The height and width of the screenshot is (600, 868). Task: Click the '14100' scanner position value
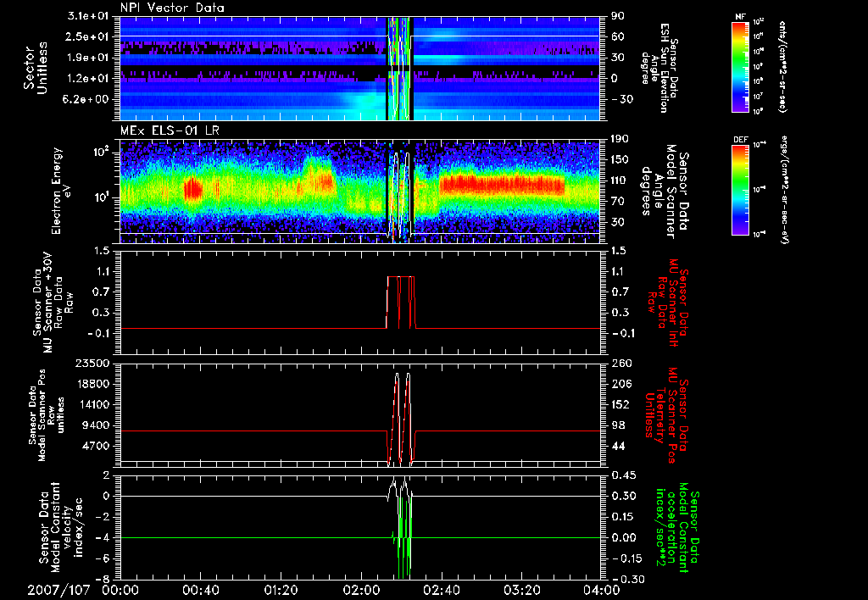pos(93,404)
